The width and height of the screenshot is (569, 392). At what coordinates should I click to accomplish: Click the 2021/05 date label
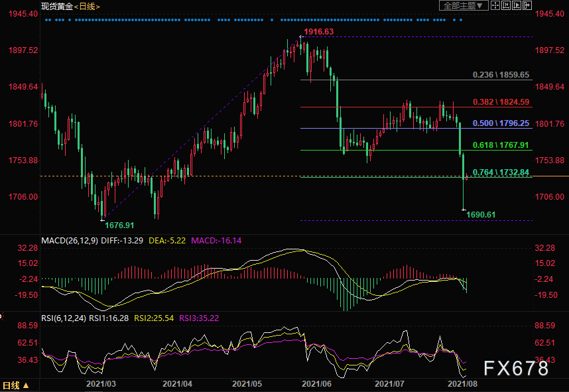point(247,384)
